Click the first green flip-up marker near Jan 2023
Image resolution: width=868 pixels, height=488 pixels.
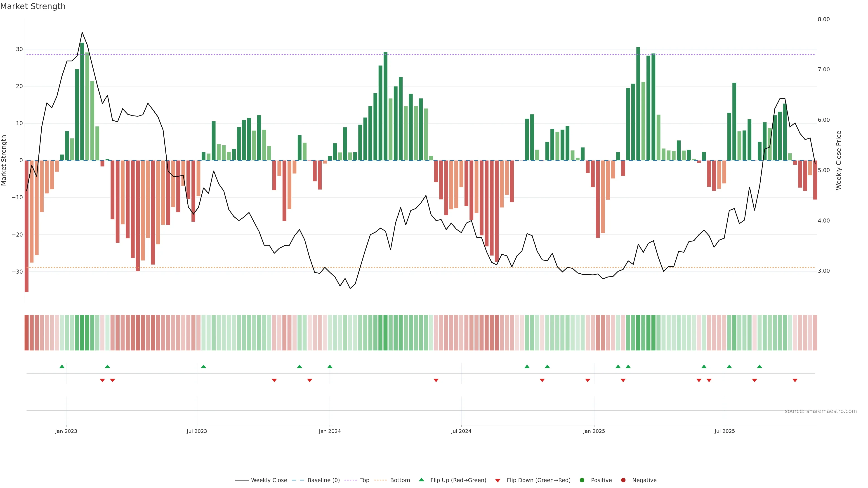(x=62, y=366)
